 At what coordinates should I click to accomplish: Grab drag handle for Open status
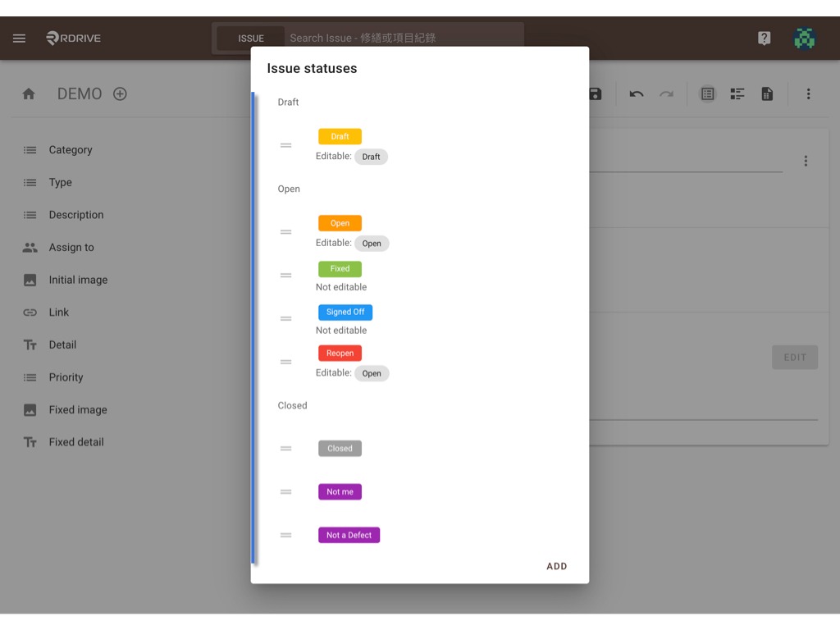tap(286, 232)
